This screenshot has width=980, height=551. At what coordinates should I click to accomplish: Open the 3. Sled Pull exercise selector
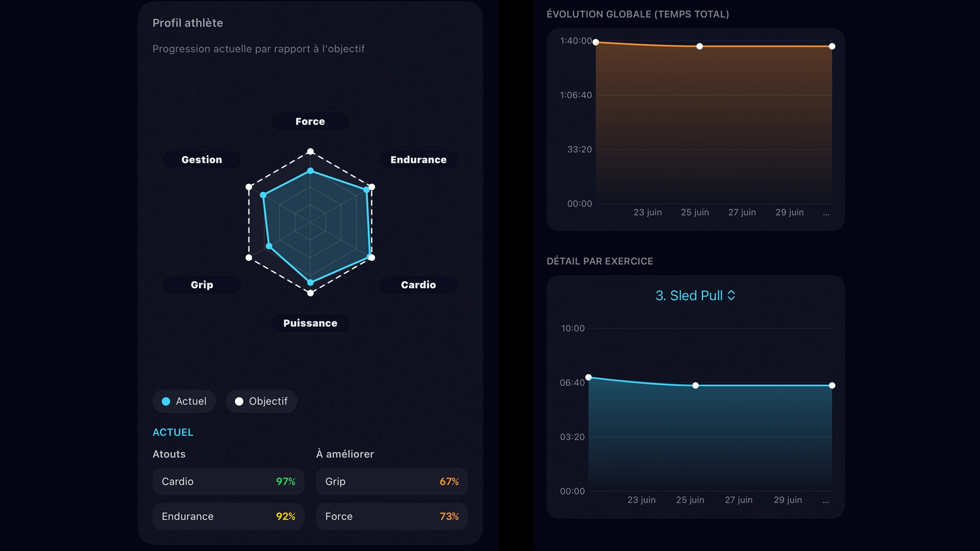click(695, 295)
